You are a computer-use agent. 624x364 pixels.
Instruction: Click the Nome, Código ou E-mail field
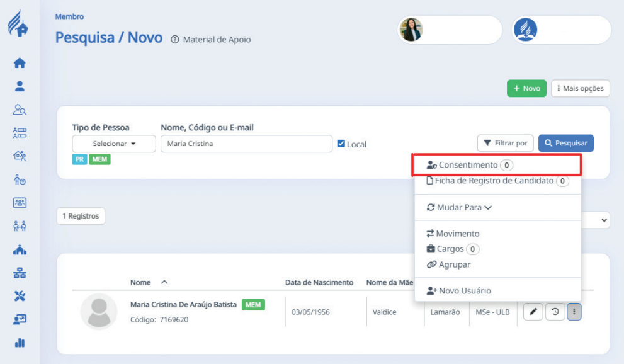[x=246, y=144]
